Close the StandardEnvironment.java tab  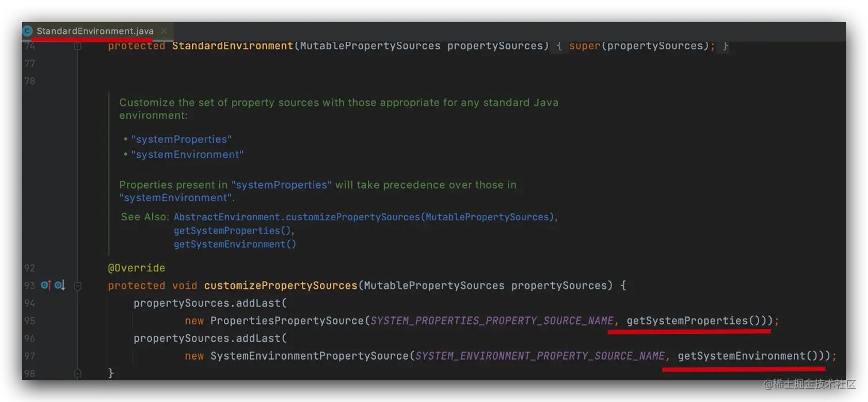164,31
